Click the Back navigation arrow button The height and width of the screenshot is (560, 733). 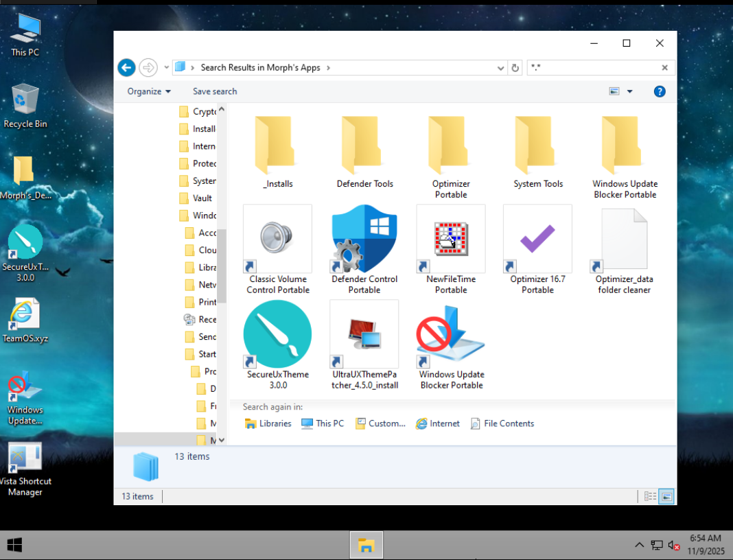(x=126, y=67)
